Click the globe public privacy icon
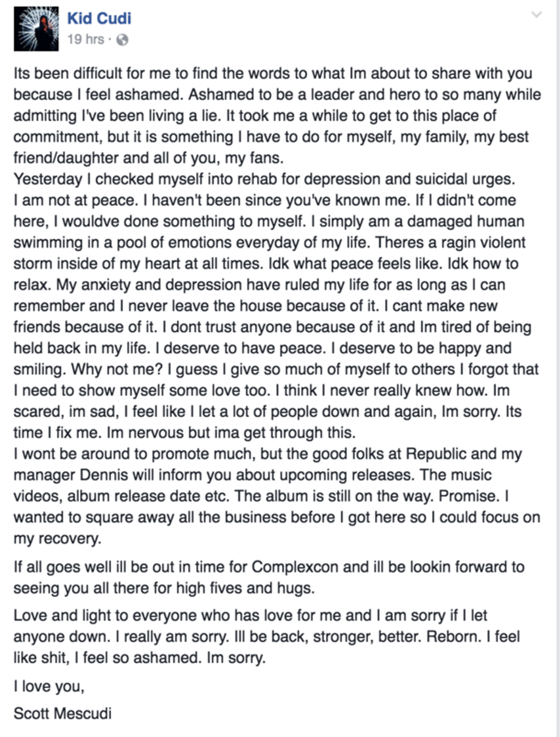The width and height of the screenshot is (560, 737). pyautogui.click(x=122, y=39)
